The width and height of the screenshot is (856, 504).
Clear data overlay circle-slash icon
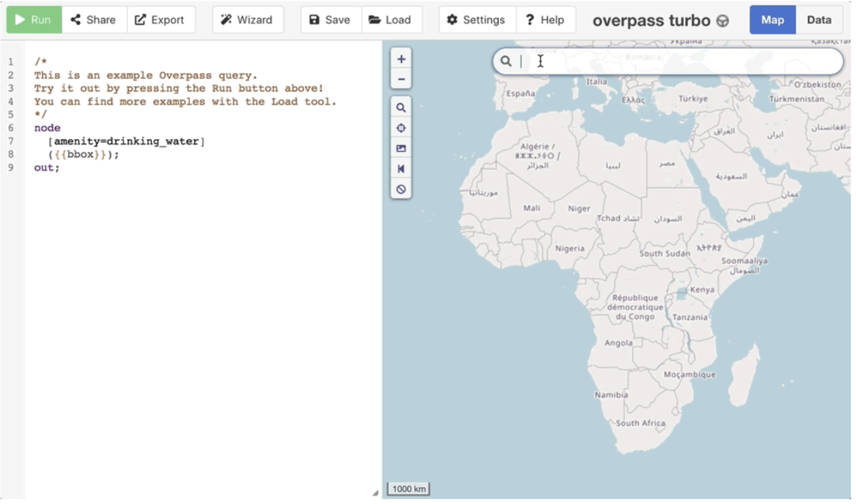[x=401, y=189]
